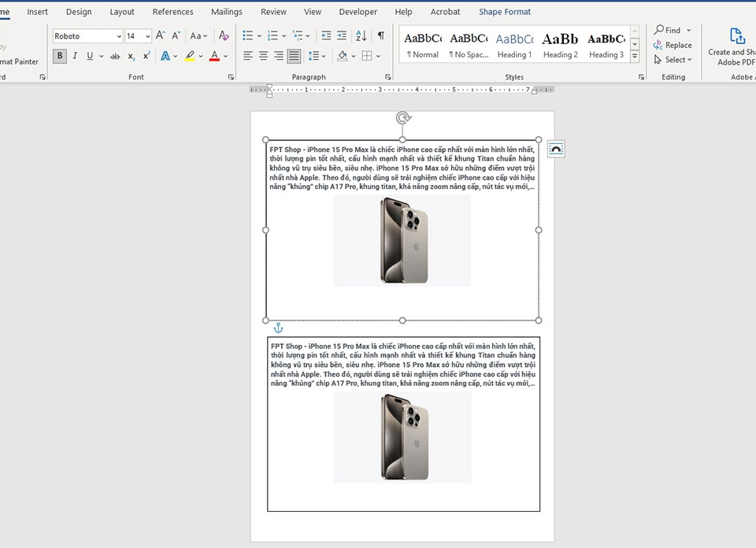Toggle Bold formatting off

pyautogui.click(x=60, y=56)
